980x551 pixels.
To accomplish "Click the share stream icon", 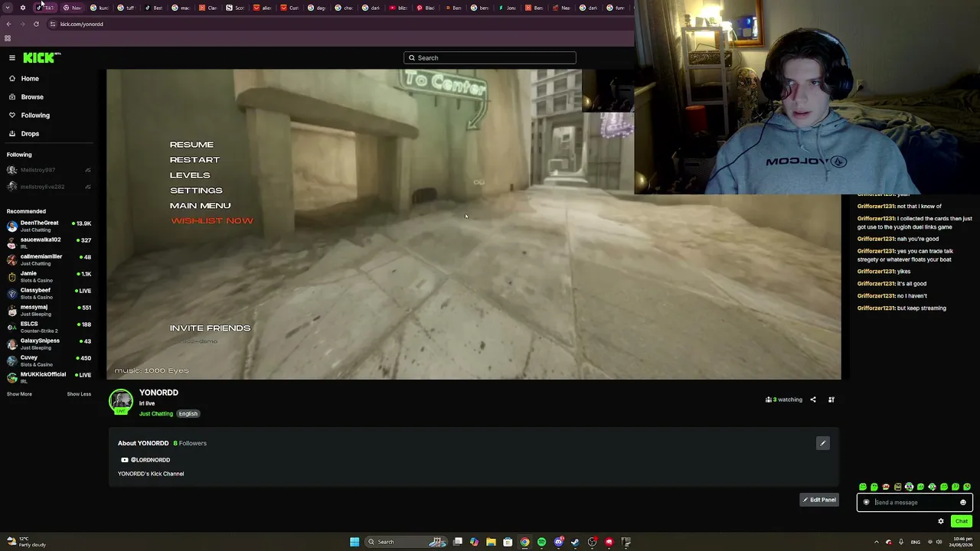I will click(813, 399).
